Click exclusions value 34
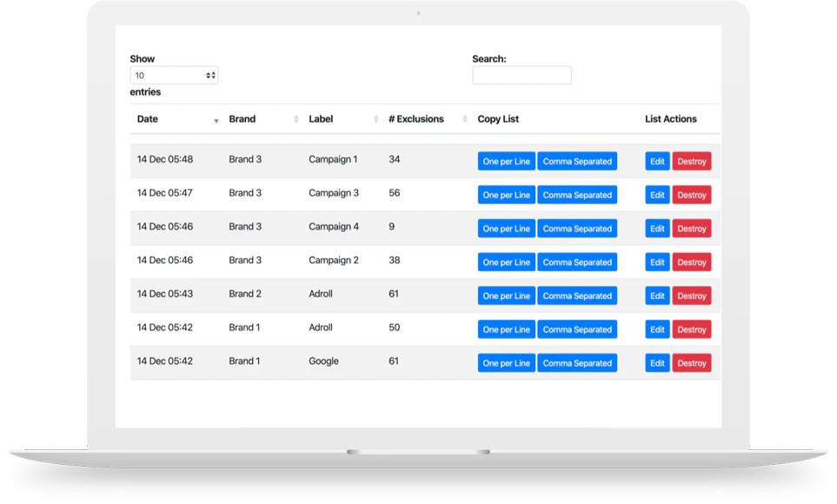Screen dimensions: 837x504 click(394, 159)
